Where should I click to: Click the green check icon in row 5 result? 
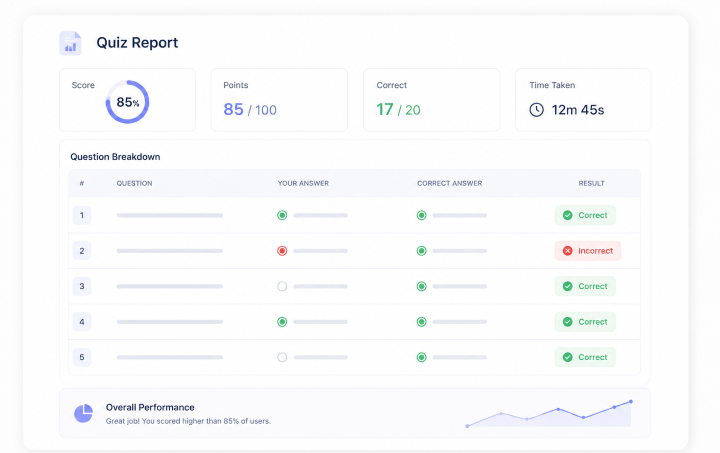click(568, 357)
